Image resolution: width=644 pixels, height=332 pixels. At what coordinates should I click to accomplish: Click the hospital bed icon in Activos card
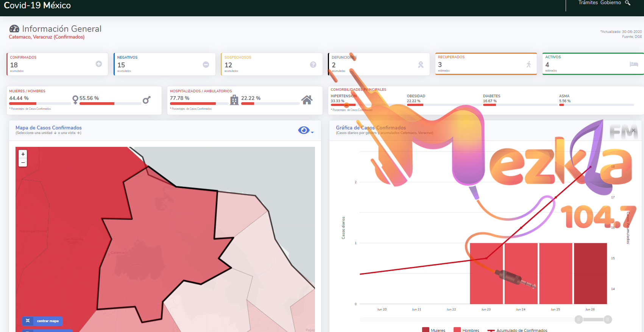click(x=634, y=64)
